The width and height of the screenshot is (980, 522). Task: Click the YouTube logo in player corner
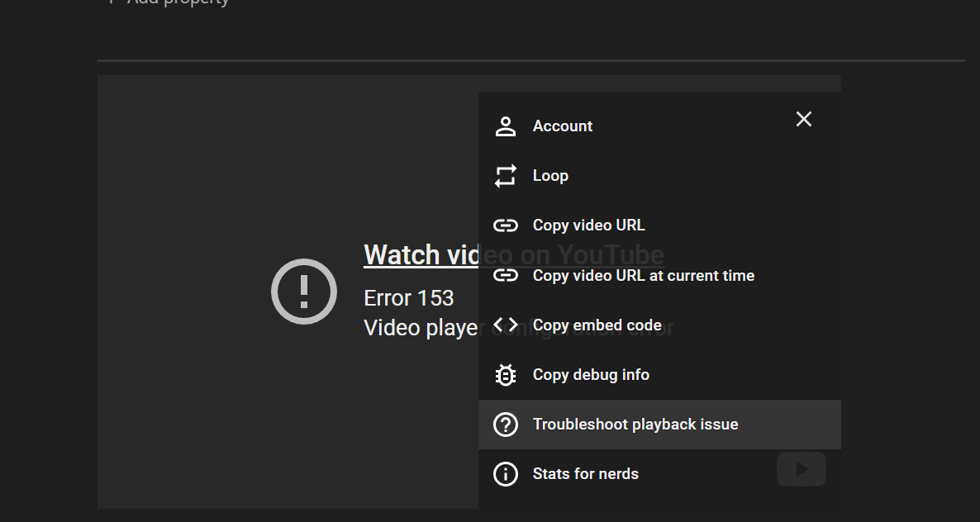[x=802, y=469]
